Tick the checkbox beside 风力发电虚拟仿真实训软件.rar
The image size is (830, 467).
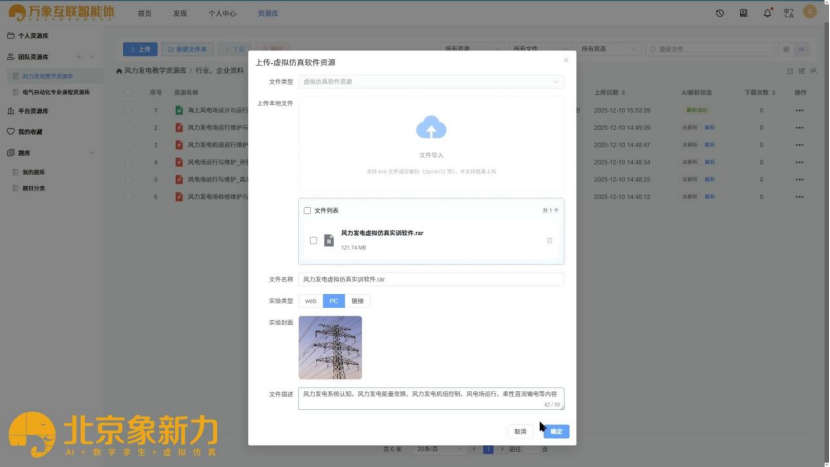(314, 240)
